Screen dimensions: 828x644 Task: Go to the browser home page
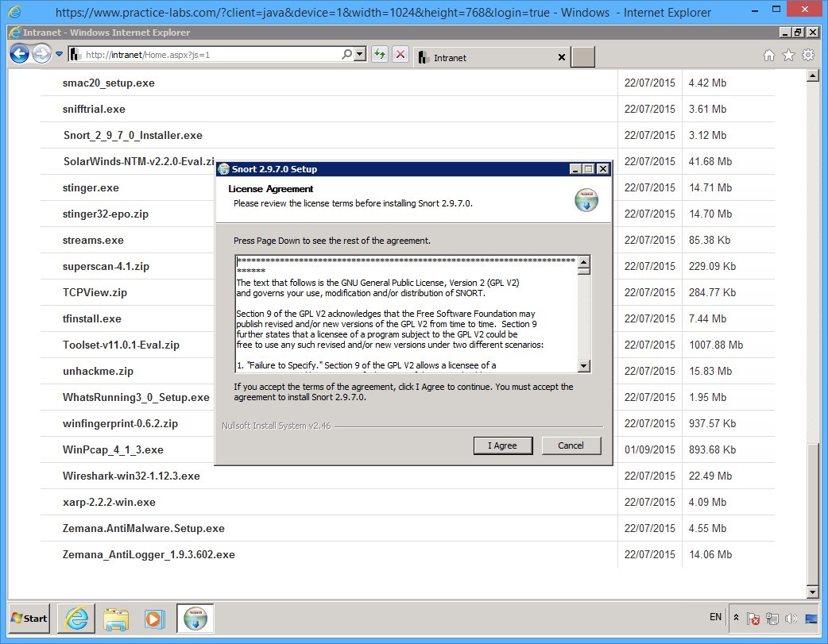[768, 56]
